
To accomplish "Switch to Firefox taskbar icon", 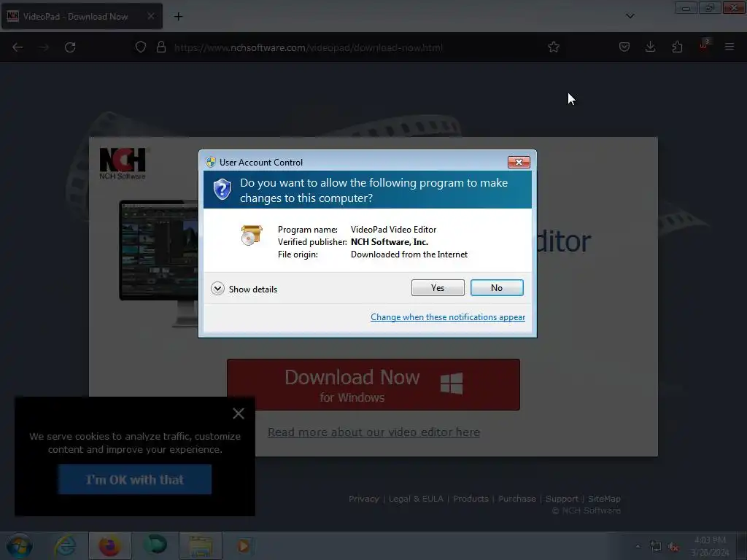I will click(109, 545).
